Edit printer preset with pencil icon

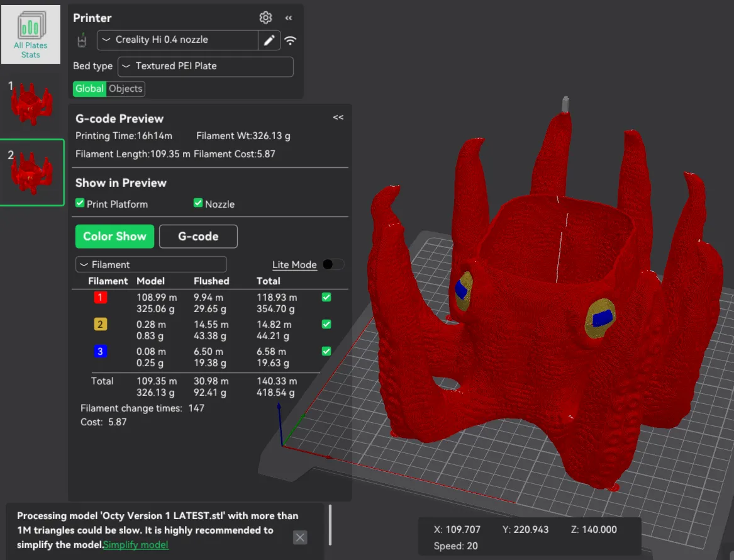pyautogui.click(x=269, y=40)
